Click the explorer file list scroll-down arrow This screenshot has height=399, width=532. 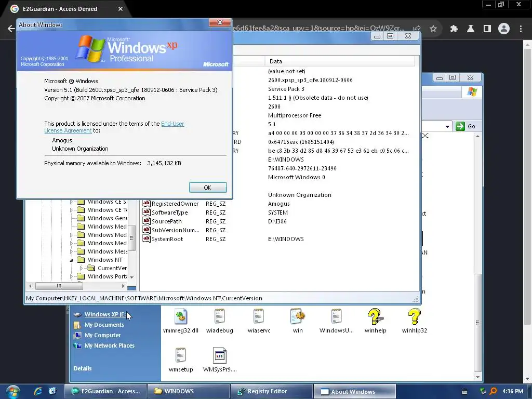point(477,377)
